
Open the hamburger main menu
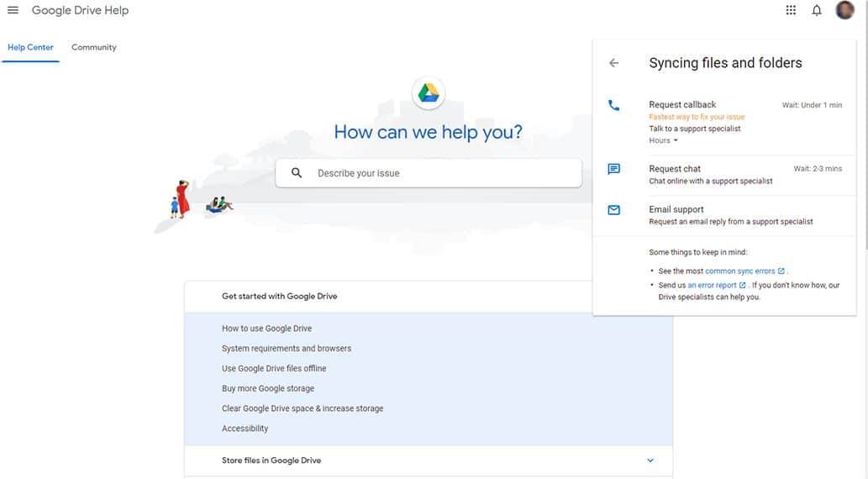click(13, 10)
